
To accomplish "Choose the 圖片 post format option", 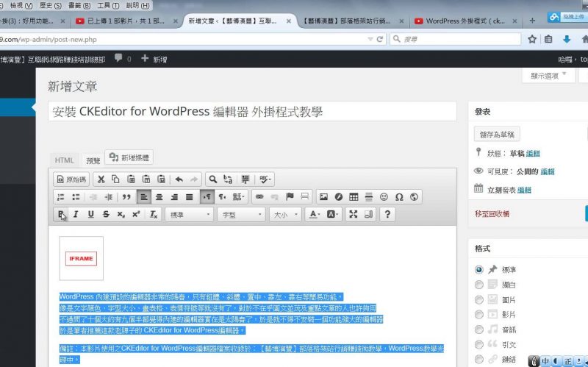I will pos(479,299).
